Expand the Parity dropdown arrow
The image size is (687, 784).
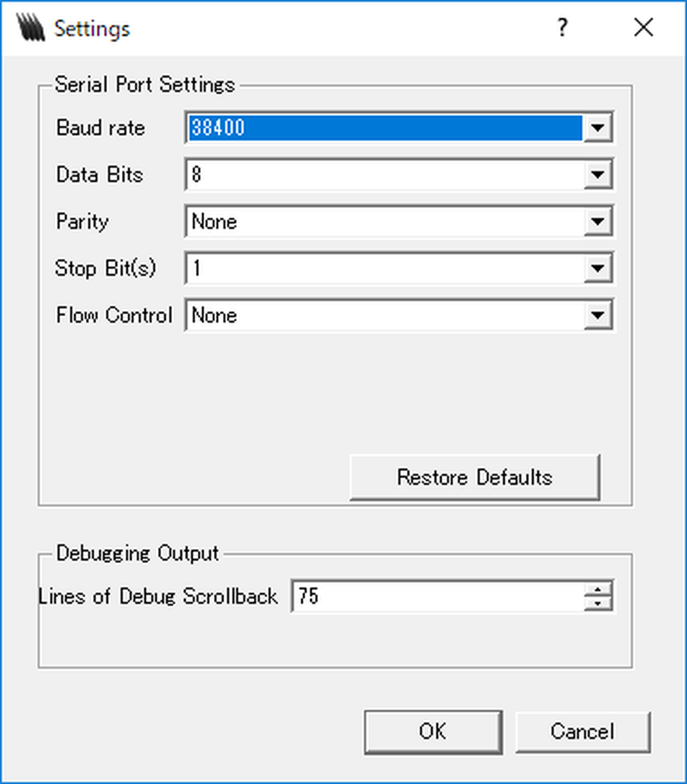[x=598, y=222]
